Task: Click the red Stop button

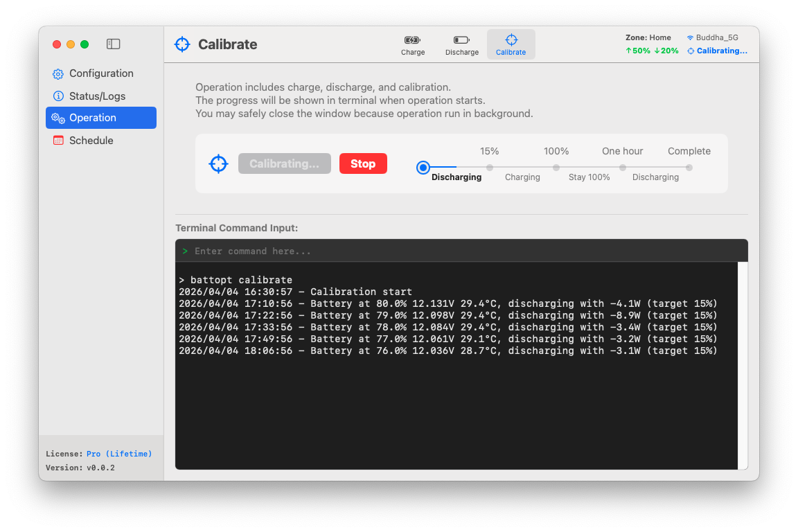Action: pos(363,164)
